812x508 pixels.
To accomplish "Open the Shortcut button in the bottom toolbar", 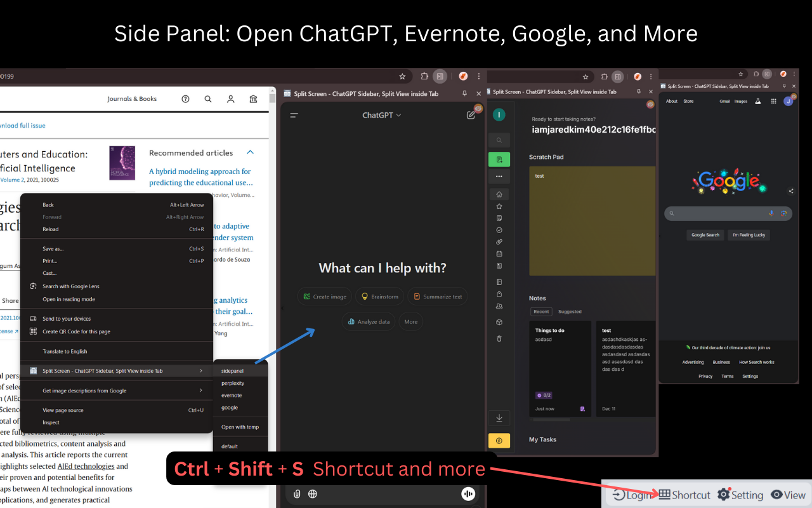I will [684, 495].
